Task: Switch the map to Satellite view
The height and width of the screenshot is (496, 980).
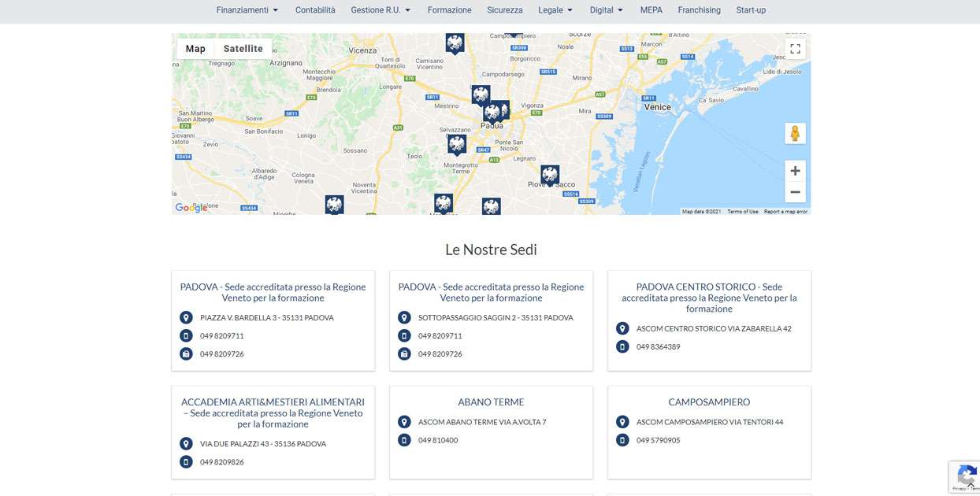Action: click(243, 49)
